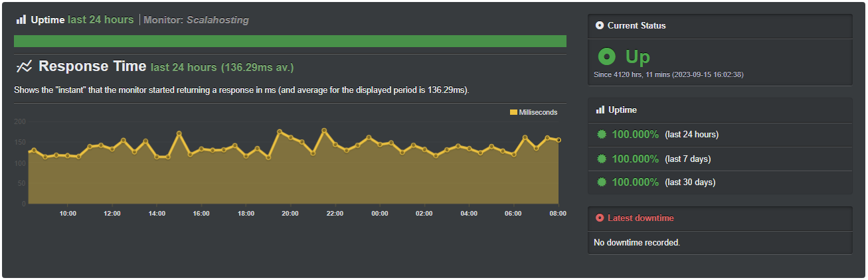This screenshot has height=280, width=868.
Task: Click the bar chart icon beside Uptime heading
Action: pyautogui.click(x=21, y=20)
